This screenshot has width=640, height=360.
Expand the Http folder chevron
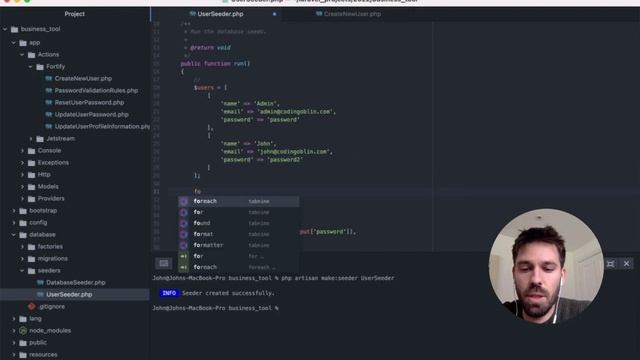click(x=22, y=175)
